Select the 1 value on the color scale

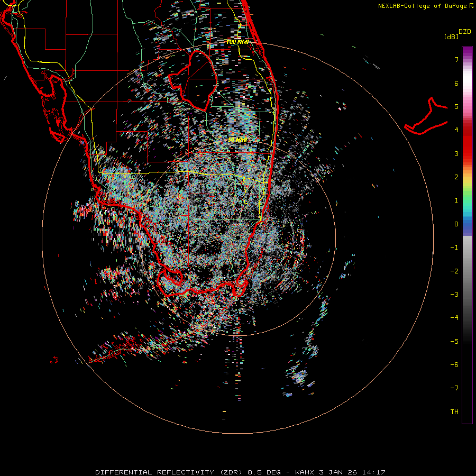click(x=456, y=200)
